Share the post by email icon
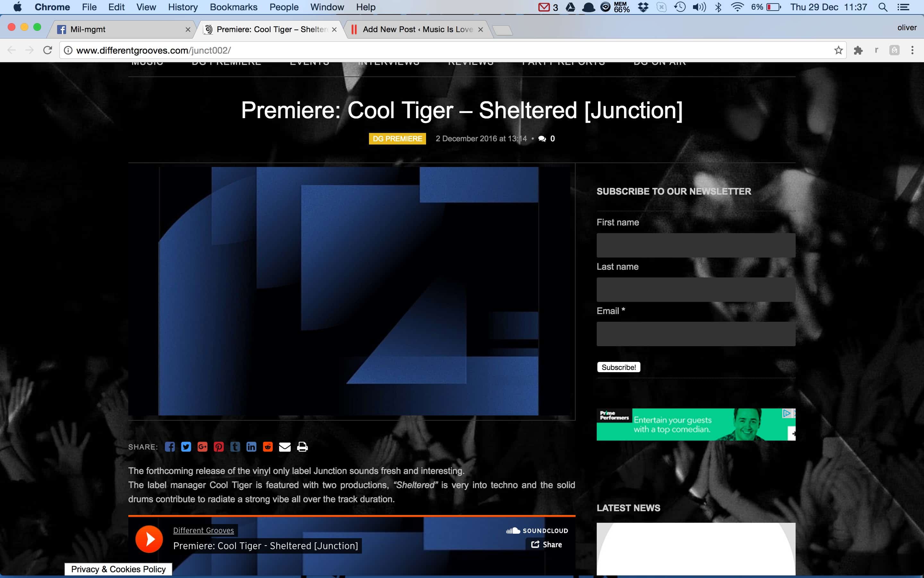924x578 pixels. coord(285,447)
